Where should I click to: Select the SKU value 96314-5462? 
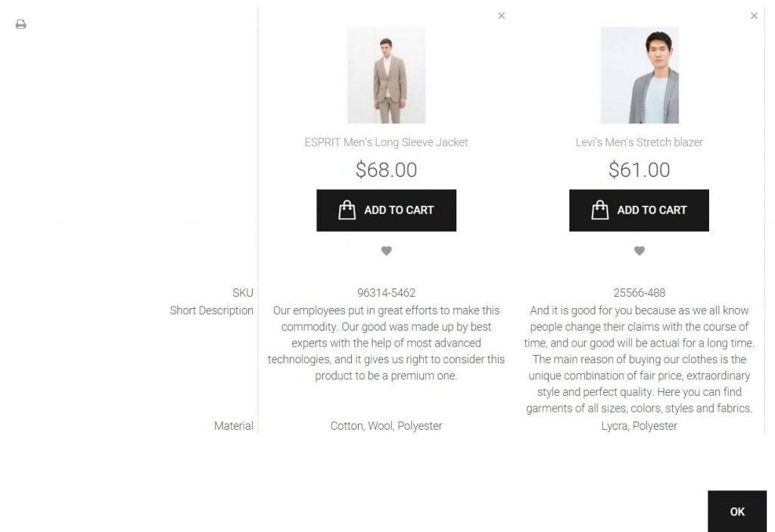click(x=386, y=293)
